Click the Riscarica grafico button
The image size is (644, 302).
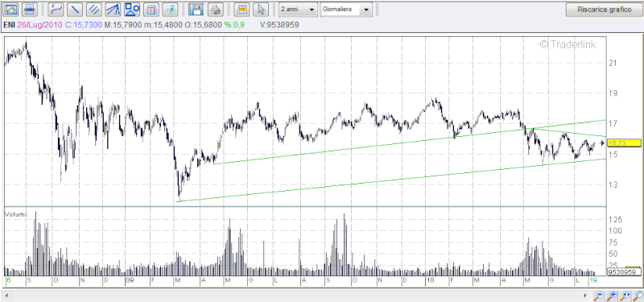(605, 9)
